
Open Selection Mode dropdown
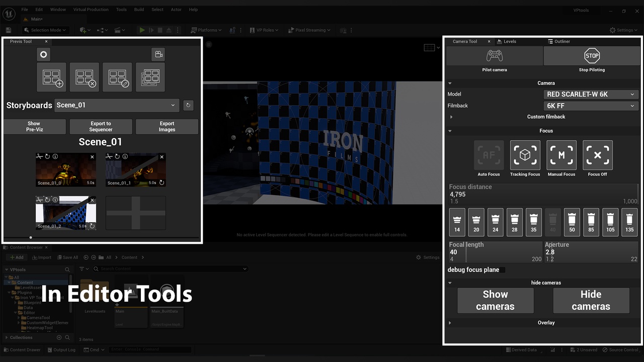(44, 30)
